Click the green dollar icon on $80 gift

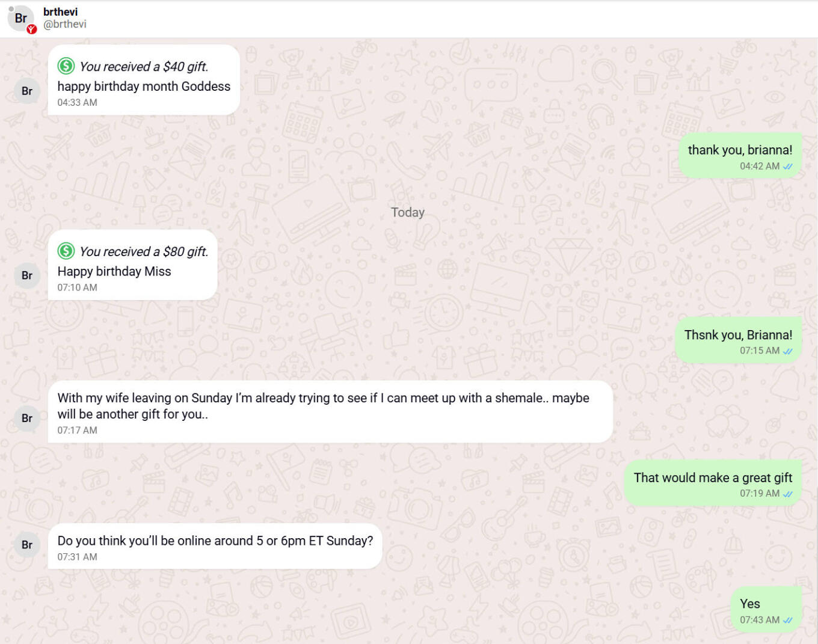pyautogui.click(x=66, y=251)
